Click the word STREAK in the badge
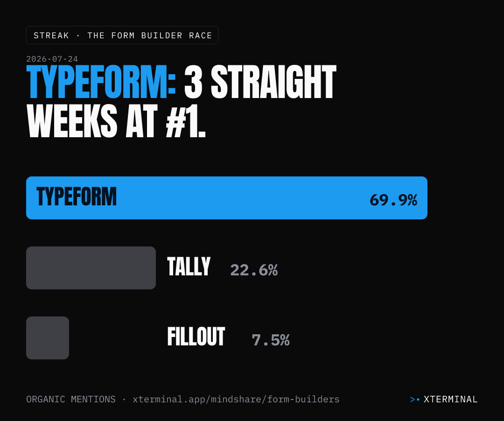This screenshot has height=421, width=504. [x=51, y=35]
